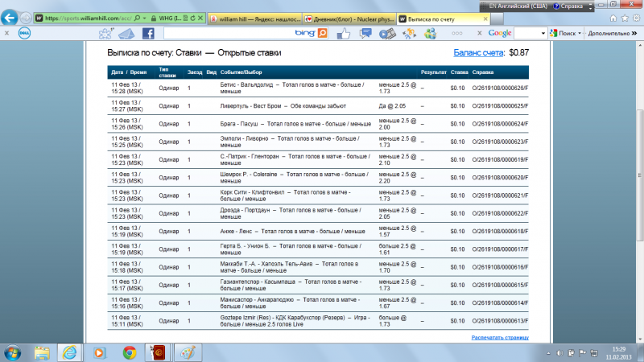Screen dimensions: 644x362
Task: Open the Windows Start button
Action: pos(12,352)
